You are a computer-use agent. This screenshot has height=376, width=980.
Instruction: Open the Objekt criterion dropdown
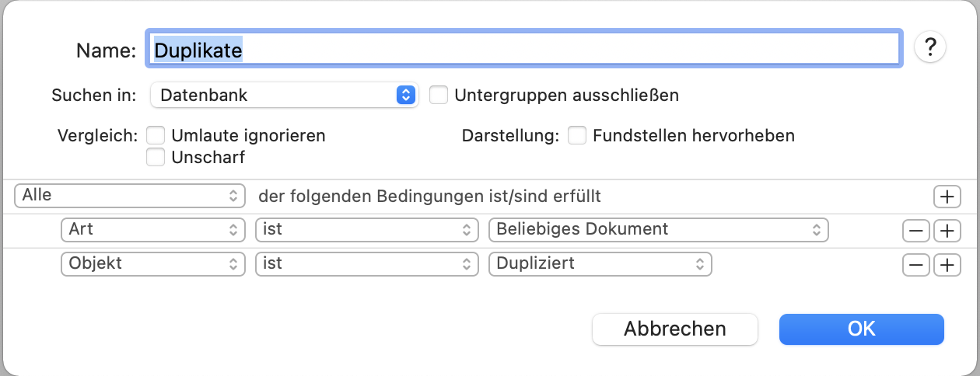153,264
